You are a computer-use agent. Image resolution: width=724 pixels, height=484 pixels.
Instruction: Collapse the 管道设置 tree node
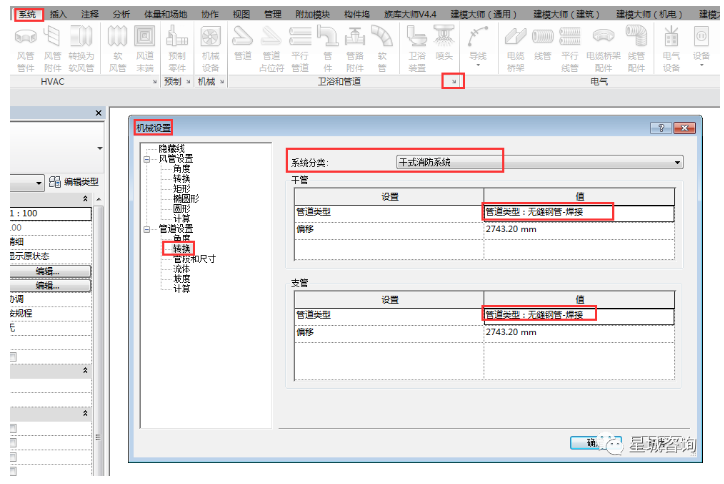tap(147, 229)
